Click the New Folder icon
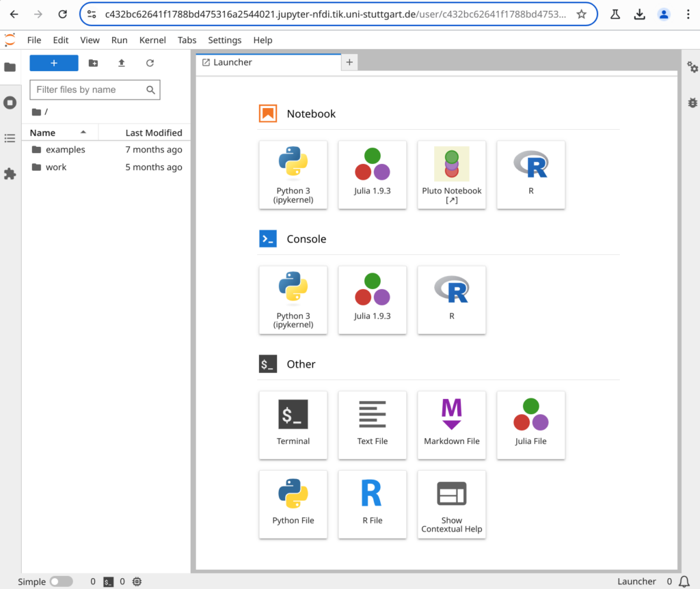This screenshot has width=700, height=589. click(x=94, y=63)
